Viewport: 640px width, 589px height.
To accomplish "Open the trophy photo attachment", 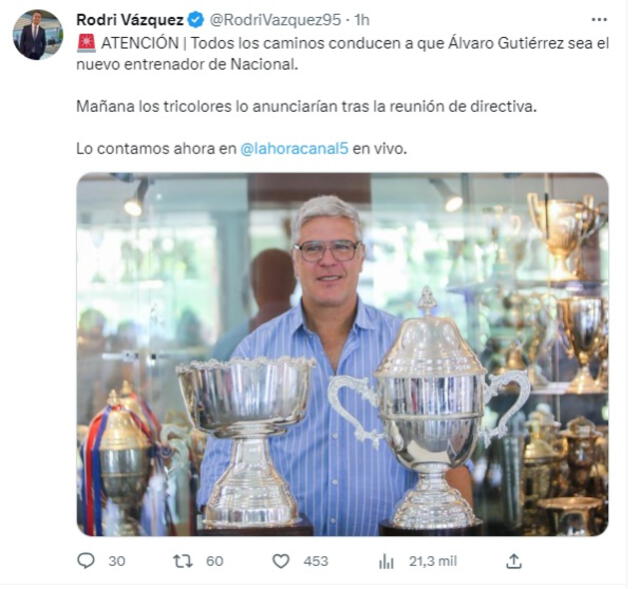I will point(342,354).
